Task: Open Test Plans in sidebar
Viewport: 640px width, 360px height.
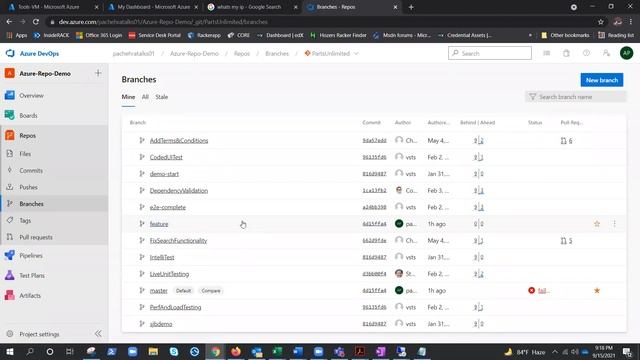Action: 32,276
